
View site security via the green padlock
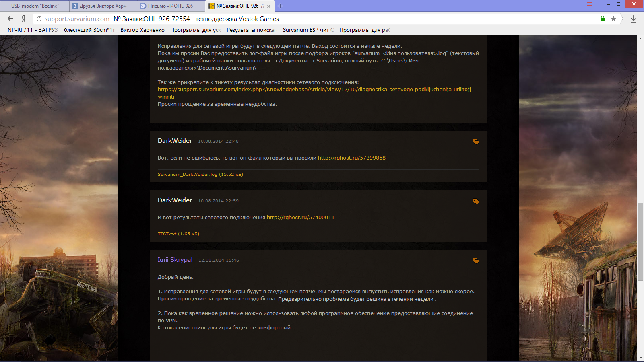coord(603,19)
